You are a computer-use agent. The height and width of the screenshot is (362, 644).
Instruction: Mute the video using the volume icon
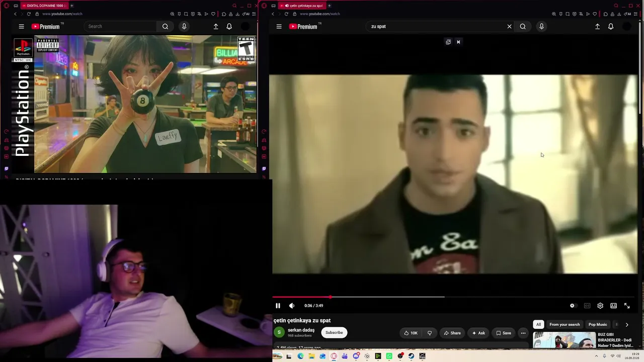click(x=292, y=306)
